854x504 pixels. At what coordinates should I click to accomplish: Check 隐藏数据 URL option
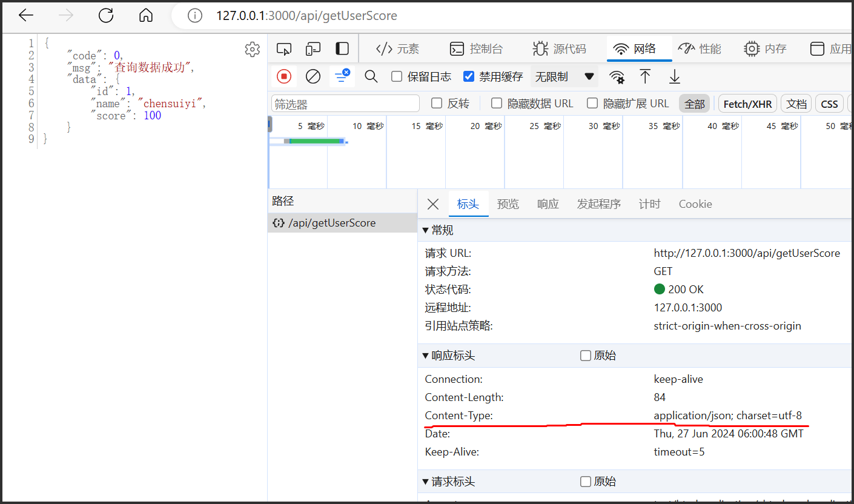[x=497, y=103]
